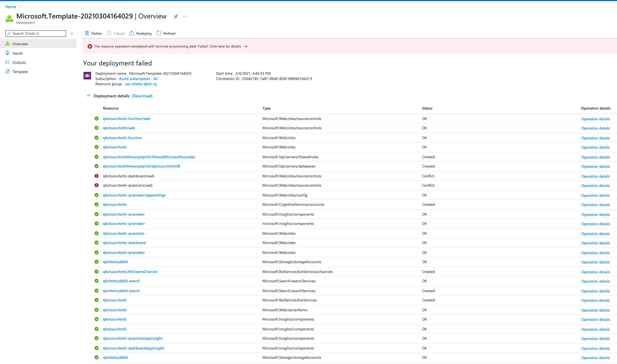Click the green success icon beside qkir4wtnydb64
Viewport: 617px width, 364px height.
pos(96,262)
